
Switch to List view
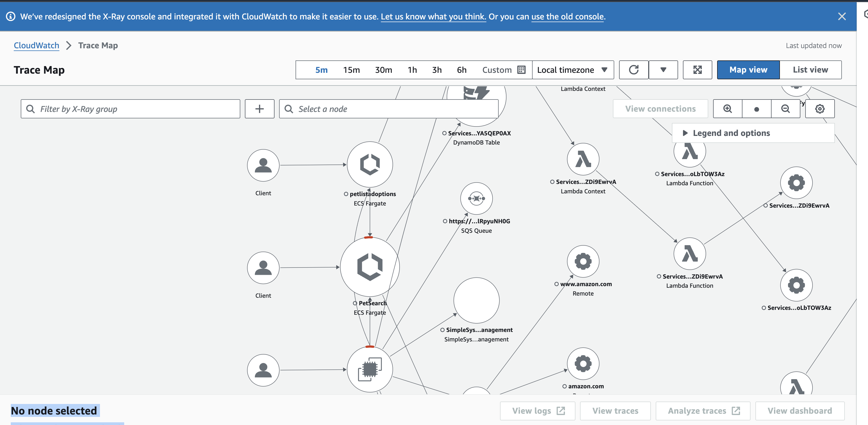pos(810,70)
